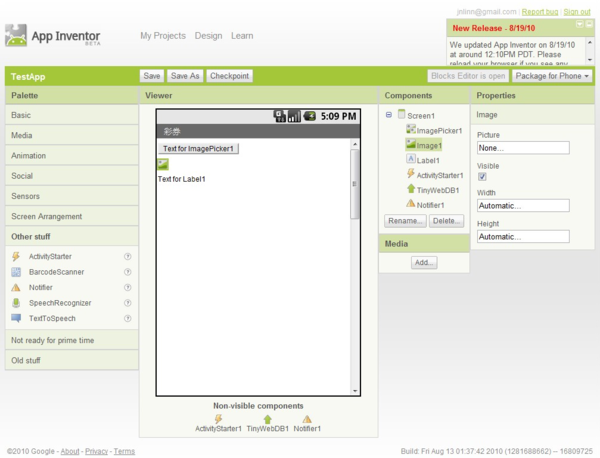Click TinyWebDB1 non-visible component icon

pyautogui.click(x=267, y=419)
